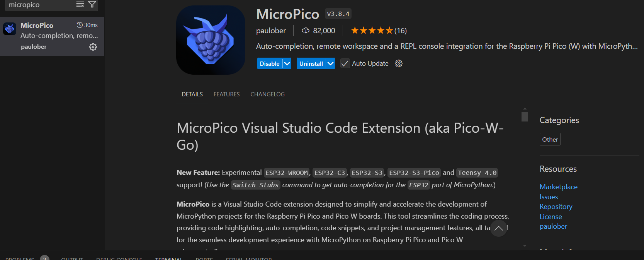Open the OUTPUT panel tab
This screenshot has width=644, height=260.
pyautogui.click(x=72, y=258)
